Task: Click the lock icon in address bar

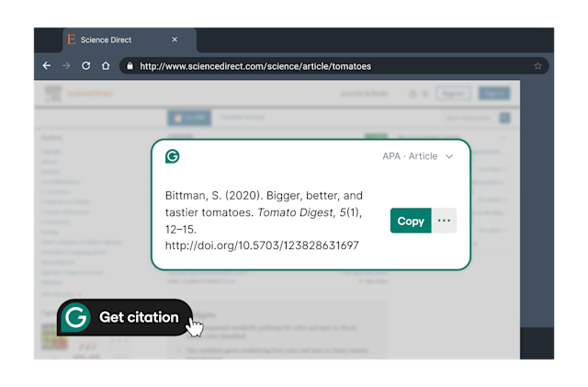Action: coord(130,66)
